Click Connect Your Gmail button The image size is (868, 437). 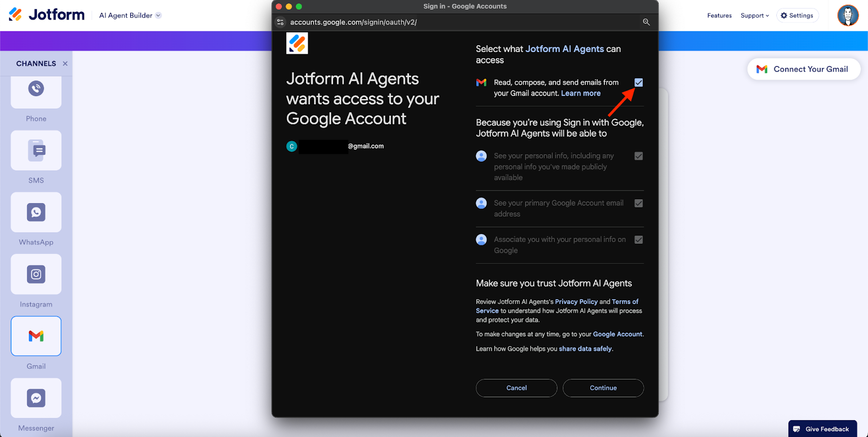(x=804, y=69)
